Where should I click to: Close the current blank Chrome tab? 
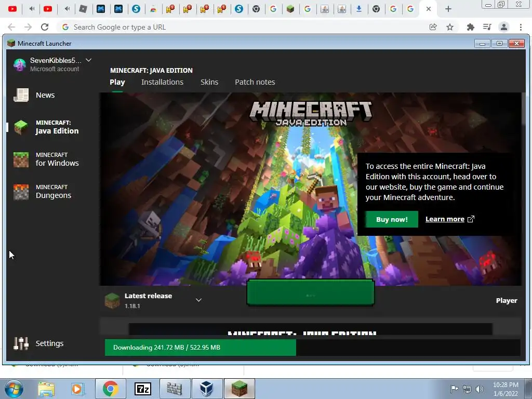point(429,9)
